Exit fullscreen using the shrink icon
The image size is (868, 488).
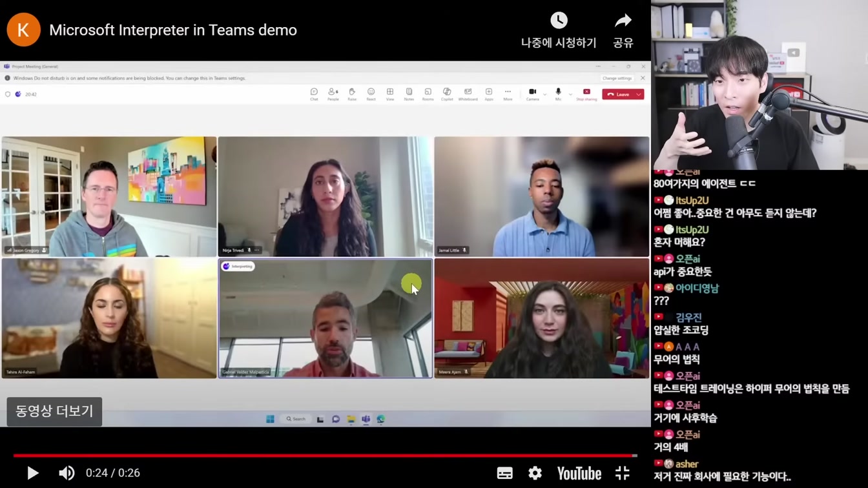[623, 473]
